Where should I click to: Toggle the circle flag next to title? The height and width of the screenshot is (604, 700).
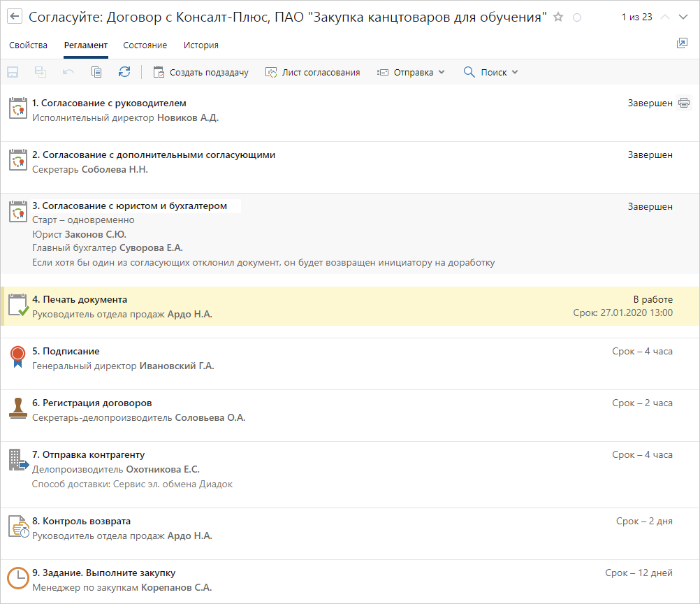tap(577, 17)
